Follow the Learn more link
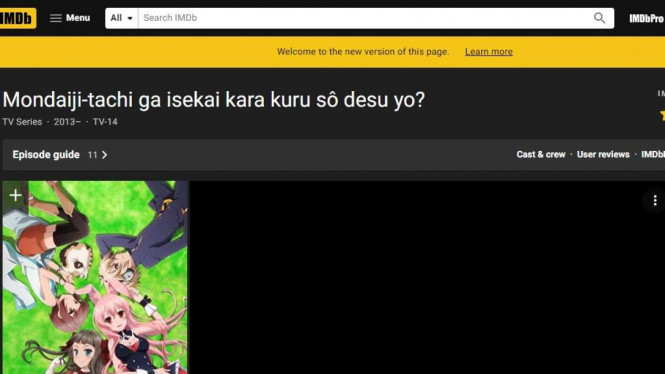 pyautogui.click(x=489, y=52)
